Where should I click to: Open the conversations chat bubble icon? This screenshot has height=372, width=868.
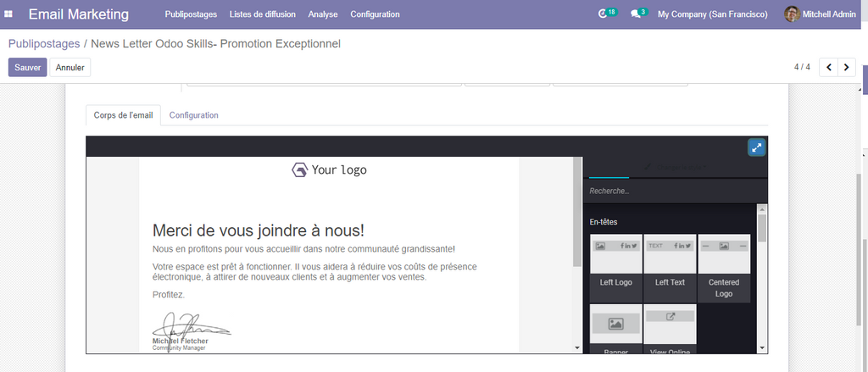pyautogui.click(x=636, y=14)
